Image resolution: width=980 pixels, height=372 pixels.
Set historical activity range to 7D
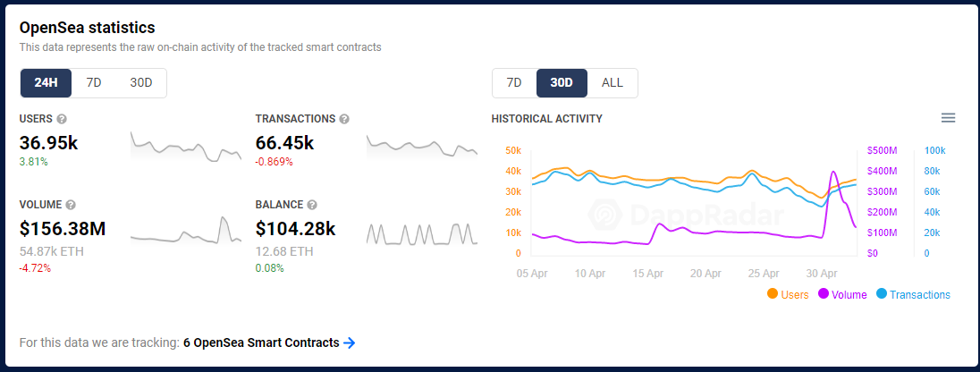pos(514,83)
